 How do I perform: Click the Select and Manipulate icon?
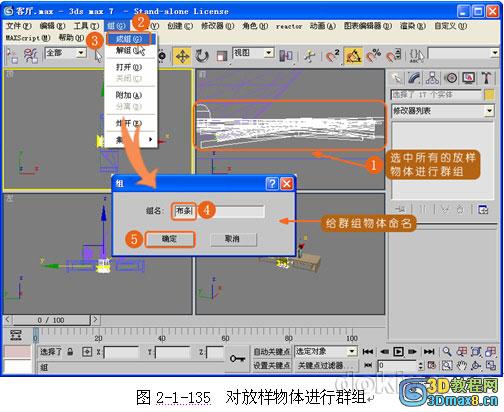pyautogui.click(x=310, y=56)
